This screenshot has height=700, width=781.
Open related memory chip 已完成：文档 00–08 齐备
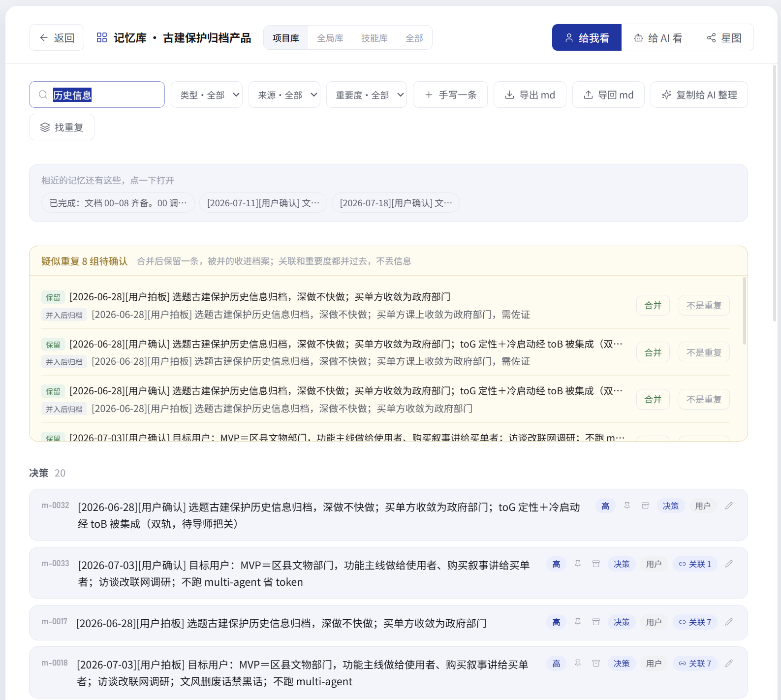pos(118,203)
